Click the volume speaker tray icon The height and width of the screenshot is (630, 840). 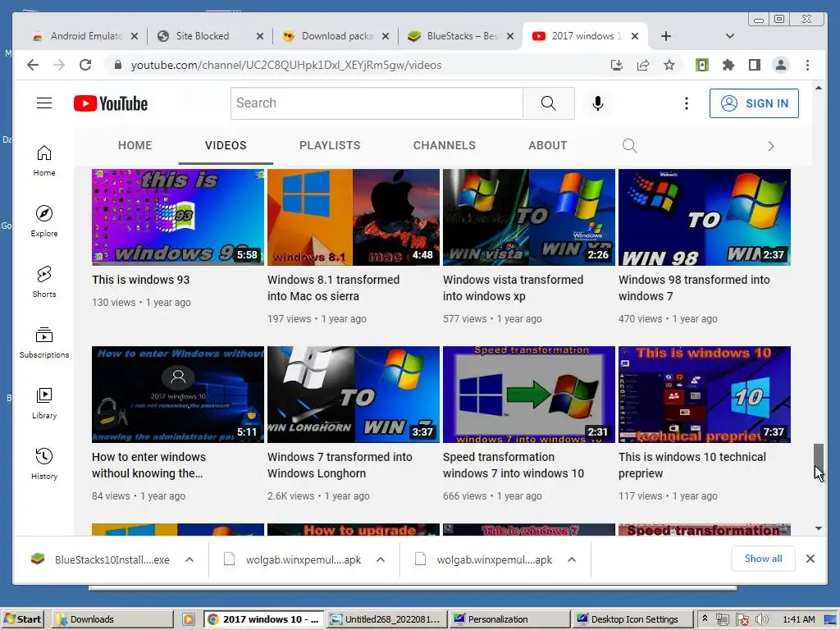[x=761, y=619]
